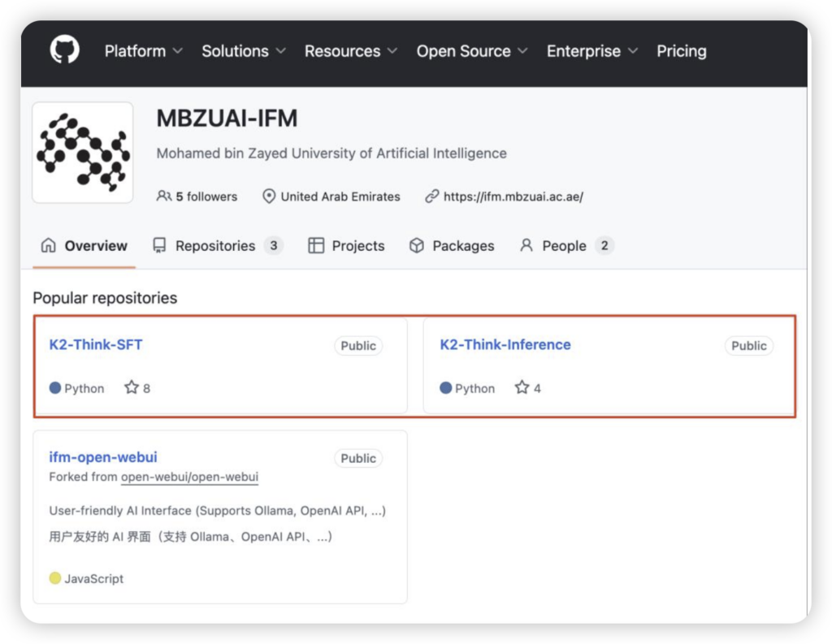Click the link chain icon

point(431,197)
